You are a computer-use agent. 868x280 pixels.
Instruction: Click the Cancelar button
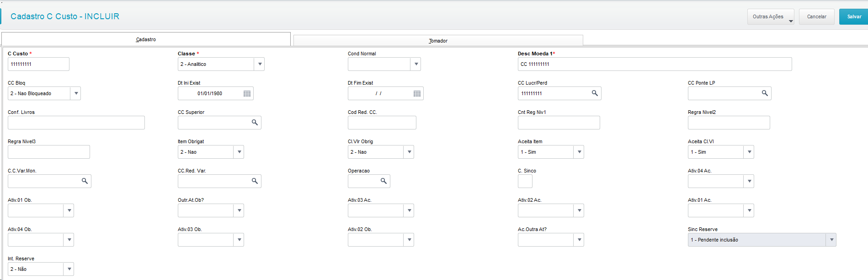[816, 16]
